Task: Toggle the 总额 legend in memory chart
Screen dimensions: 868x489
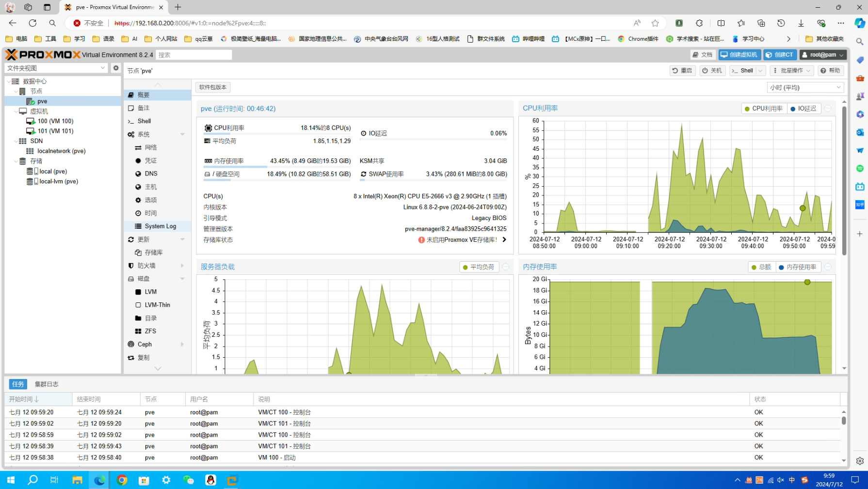Action: pos(761,267)
